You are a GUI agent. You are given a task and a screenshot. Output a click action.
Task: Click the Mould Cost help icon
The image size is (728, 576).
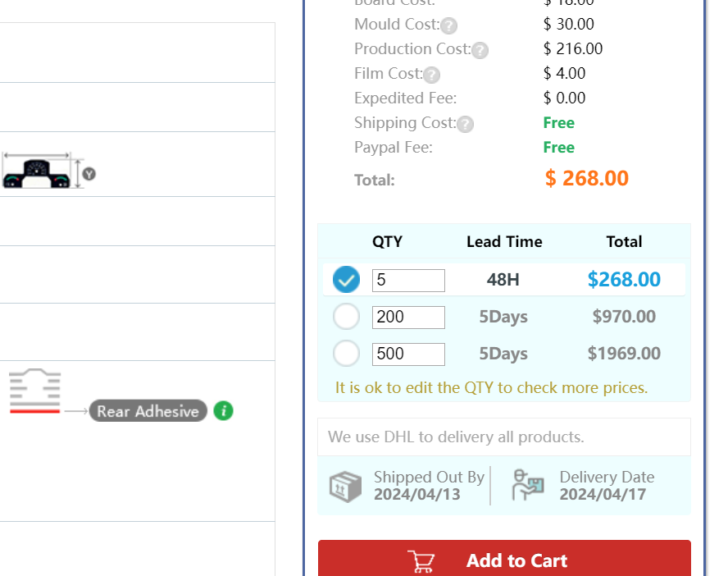pyautogui.click(x=448, y=25)
